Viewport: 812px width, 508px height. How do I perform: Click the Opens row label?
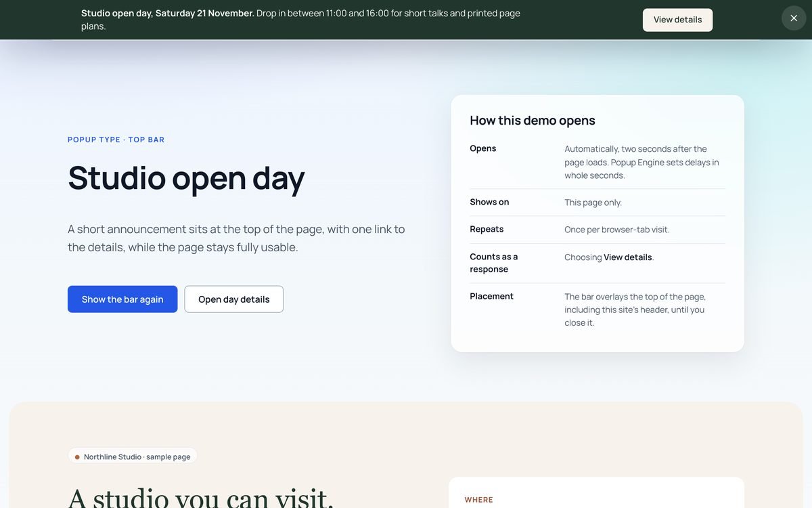(483, 148)
